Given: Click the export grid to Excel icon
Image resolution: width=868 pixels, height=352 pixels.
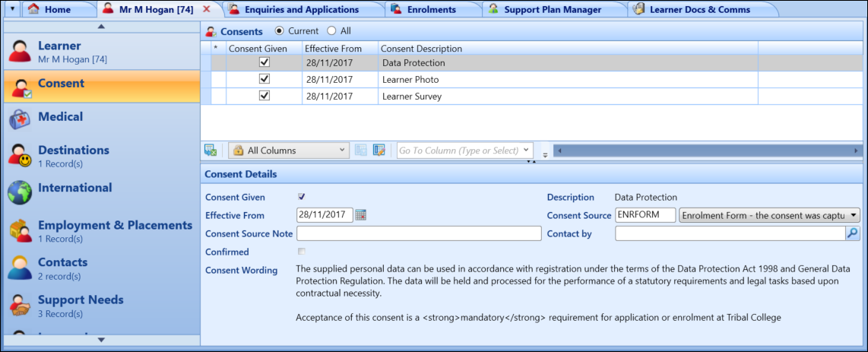Looking at the screenshot, I should [x=211, y=151].
